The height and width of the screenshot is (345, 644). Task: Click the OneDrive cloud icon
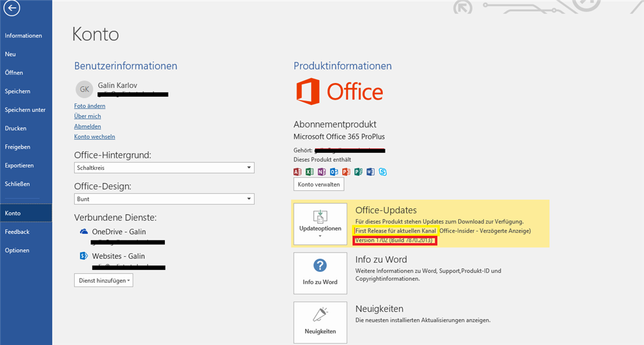(84, 232)
